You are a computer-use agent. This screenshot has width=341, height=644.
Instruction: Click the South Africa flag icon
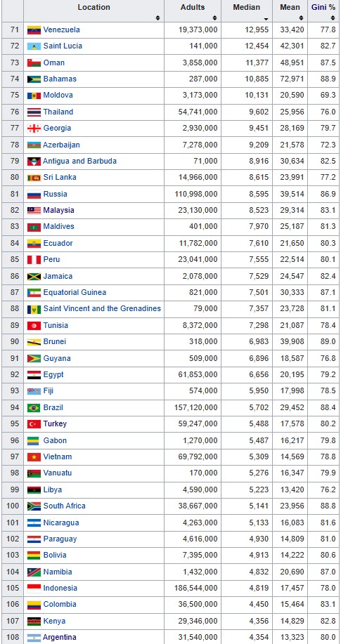click(x=34, y=506)
